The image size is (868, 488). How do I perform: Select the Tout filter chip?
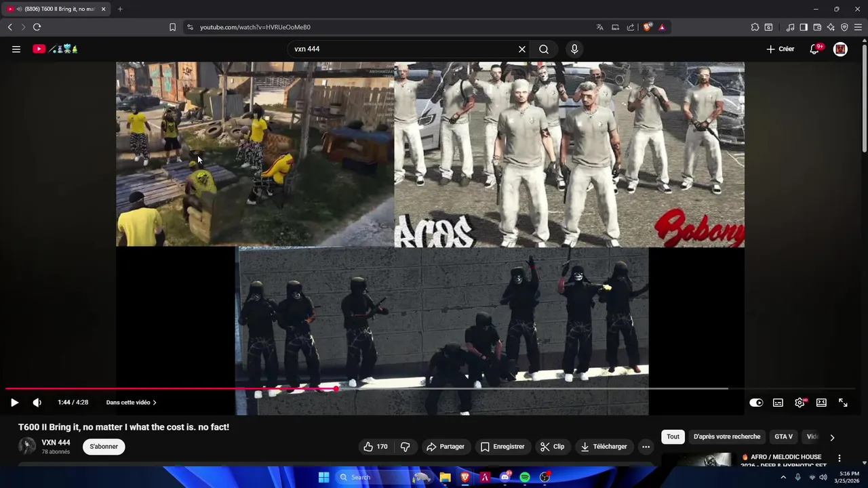pyautogui.click(x=673, y=436)
